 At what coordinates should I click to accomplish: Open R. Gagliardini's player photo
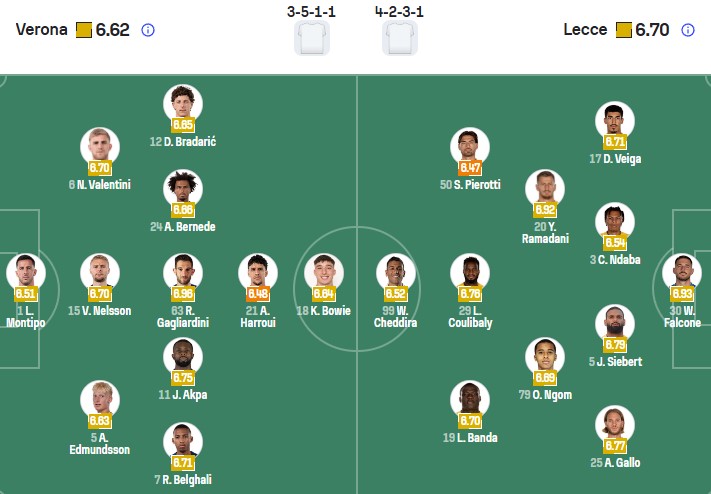[183, 272]
